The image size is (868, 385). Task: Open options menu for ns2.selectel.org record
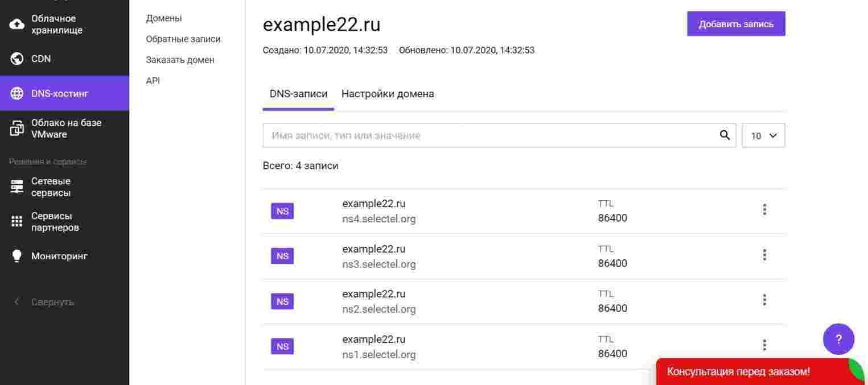coord(764,300)
